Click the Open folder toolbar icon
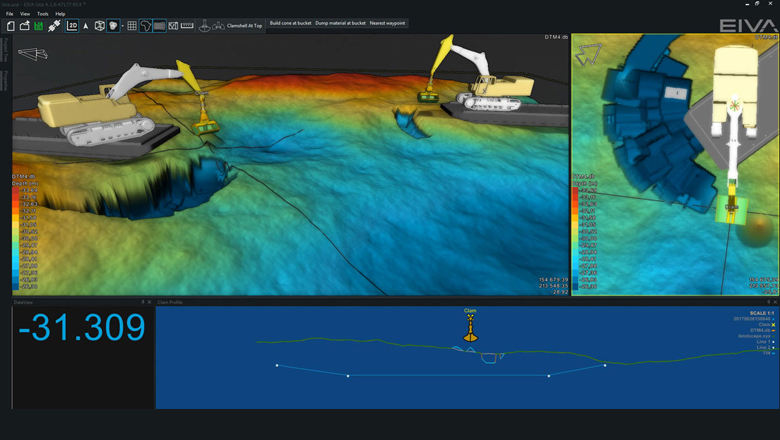The image size is (780, 440). click(24, 25)
